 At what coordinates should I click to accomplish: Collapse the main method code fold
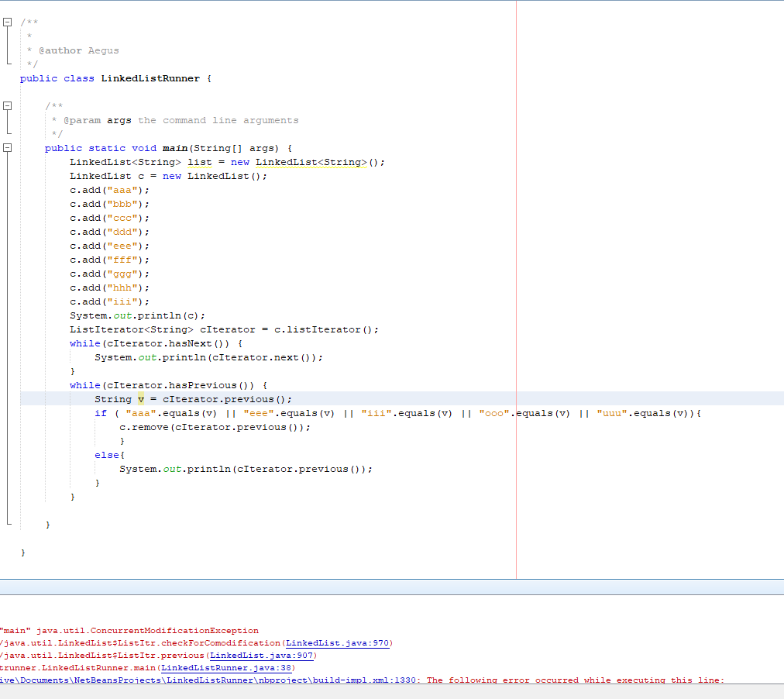[x=8, y=147]
